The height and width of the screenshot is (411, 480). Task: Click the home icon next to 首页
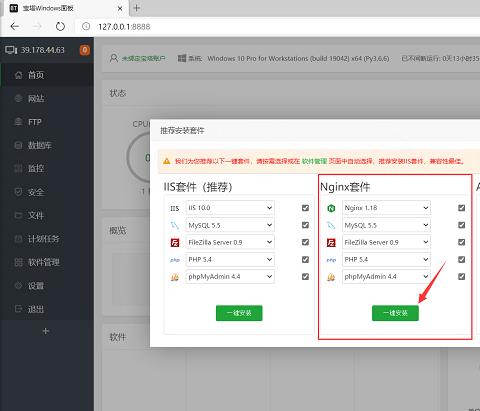tap(19, 75)
